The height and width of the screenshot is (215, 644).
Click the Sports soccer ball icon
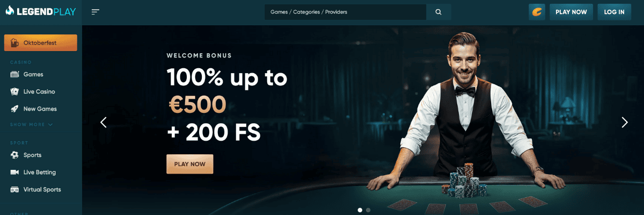tap(14, 155)
